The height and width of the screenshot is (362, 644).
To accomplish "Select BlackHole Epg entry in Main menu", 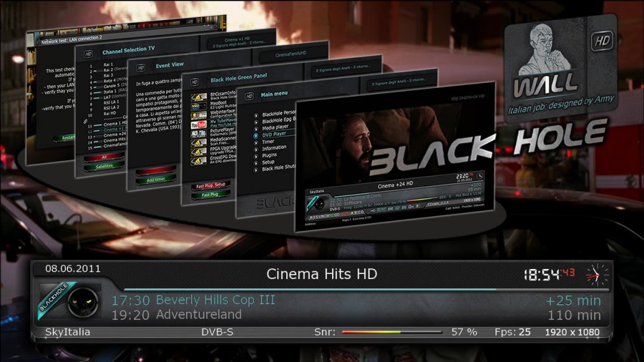I will click(x=278, y=121).
